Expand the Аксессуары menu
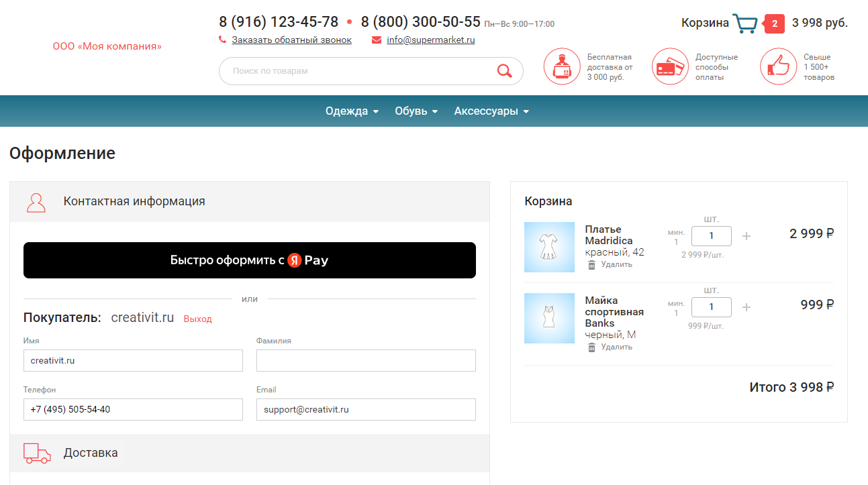 [x=491, y=111]
